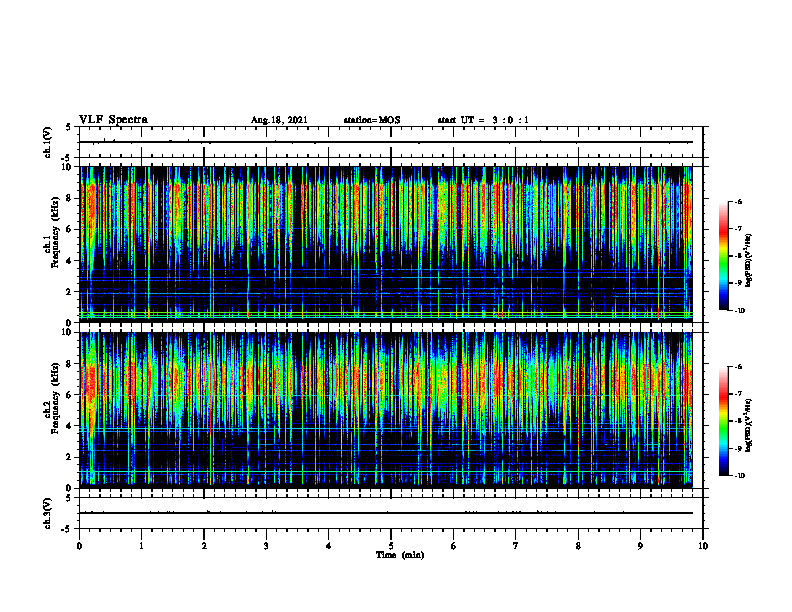Click the ch.1 voltage waveform trace

coord(386,142)
